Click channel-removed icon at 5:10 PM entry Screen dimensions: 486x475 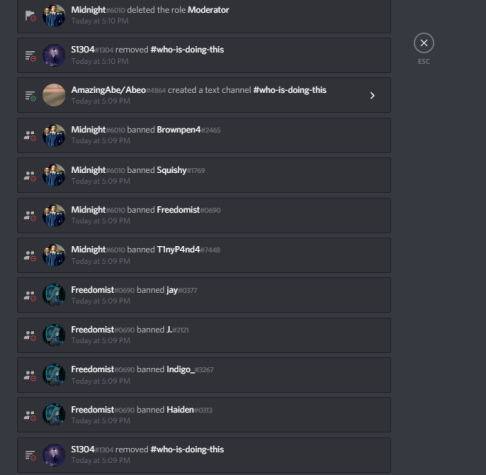point(30,56)
